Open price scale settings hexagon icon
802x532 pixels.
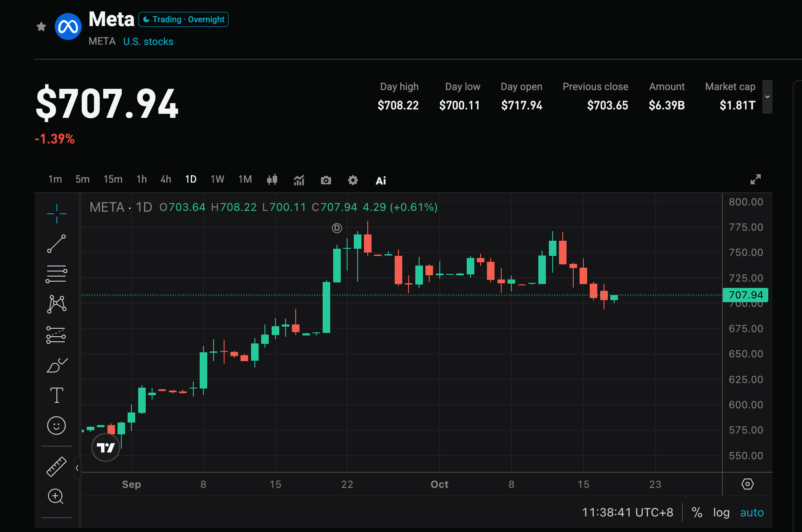(748, 484)
